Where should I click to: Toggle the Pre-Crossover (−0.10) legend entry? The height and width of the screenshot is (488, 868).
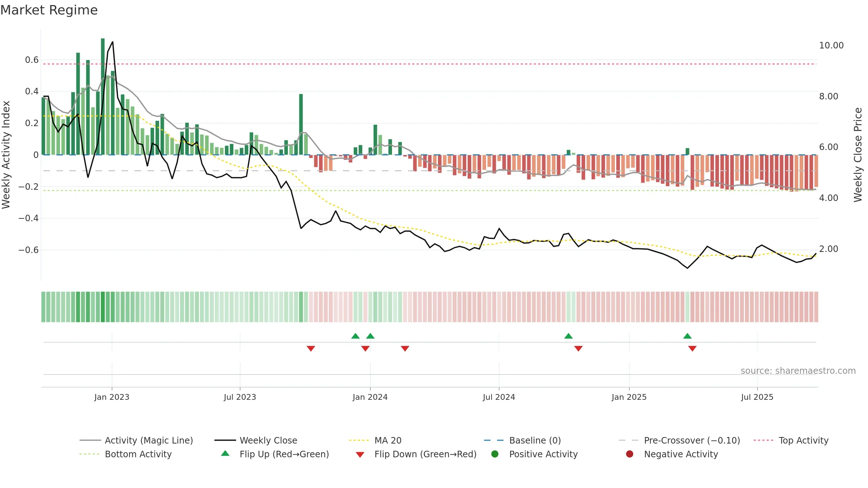tap(679, 440)
